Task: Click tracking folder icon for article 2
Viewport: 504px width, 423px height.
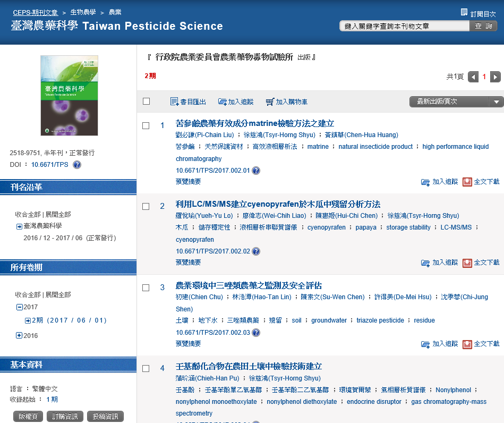Action: point(425,263)
